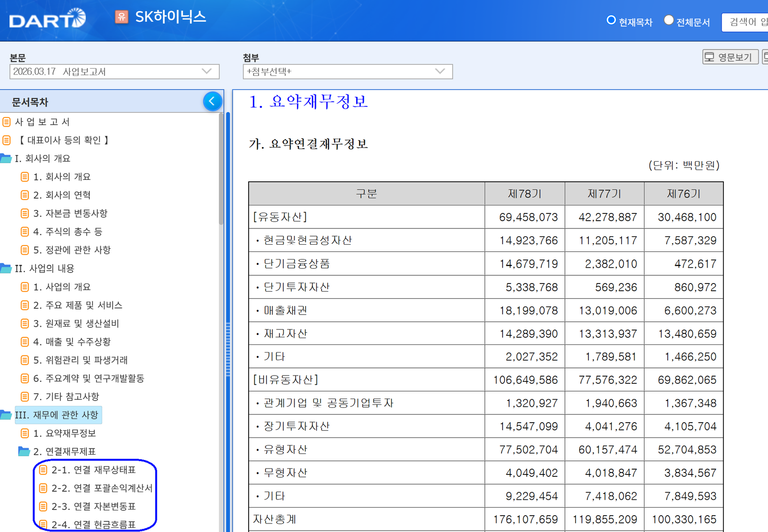The height and width of the screenshot is (532, 768).
Task: Collapse the III. 재무에 관한 사항 folder
Action: (x=6, y=415)
